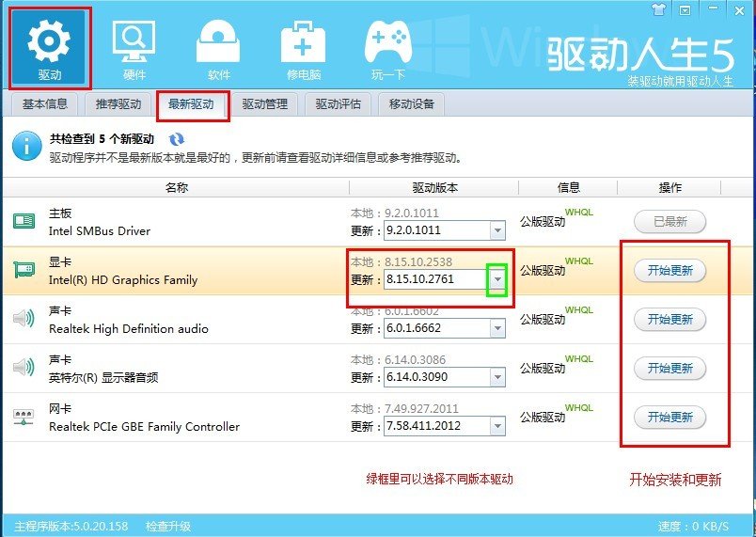Click 公版驱动 WHQL label in 主板 row
Screen dimensions: 756x537
pyautogui.click(x=557, y=218)
